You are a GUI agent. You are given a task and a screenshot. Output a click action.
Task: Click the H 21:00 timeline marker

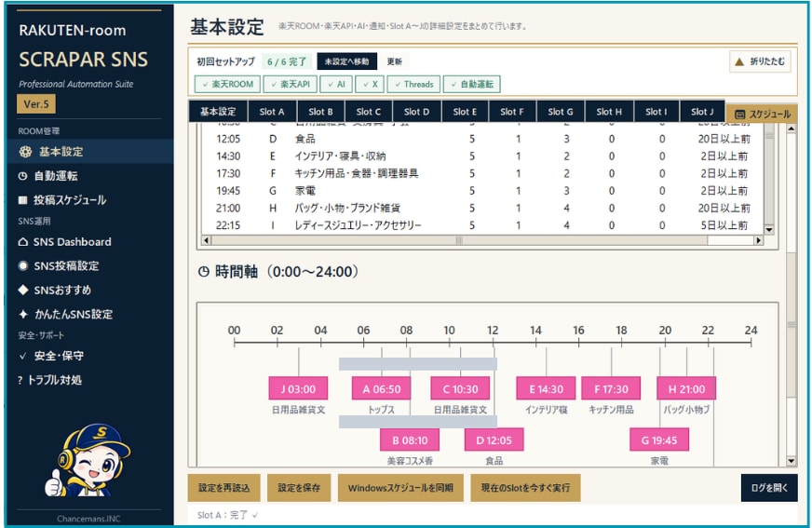pyautogui.click(x=686, y=388)
